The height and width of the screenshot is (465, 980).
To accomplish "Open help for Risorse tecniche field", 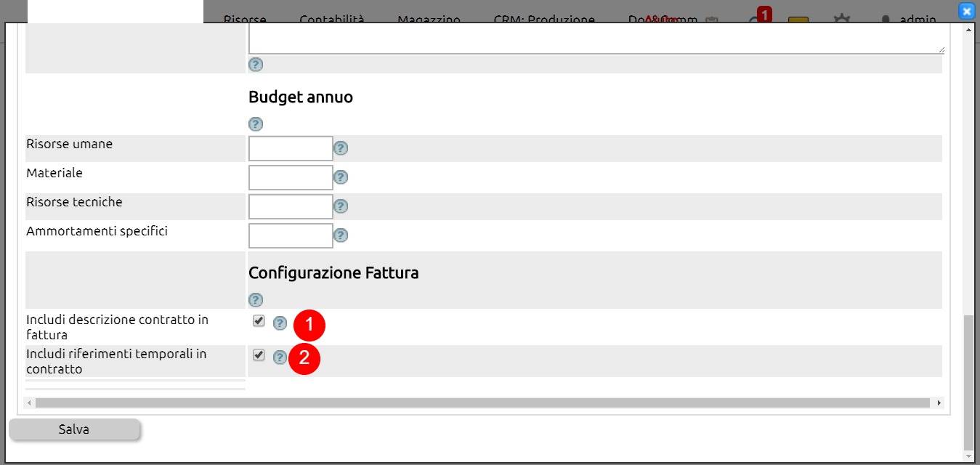I will [x=341, y=206].
